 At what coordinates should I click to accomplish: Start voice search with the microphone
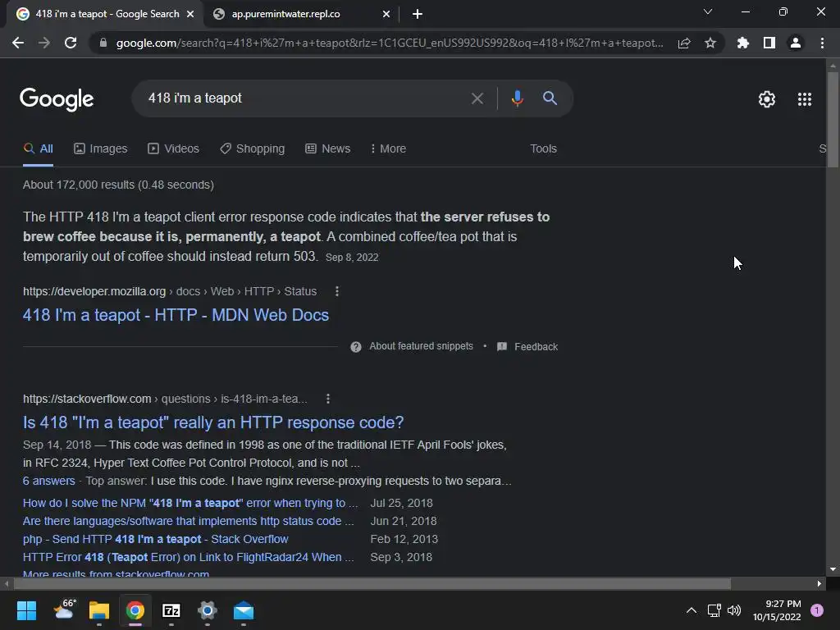517,98
